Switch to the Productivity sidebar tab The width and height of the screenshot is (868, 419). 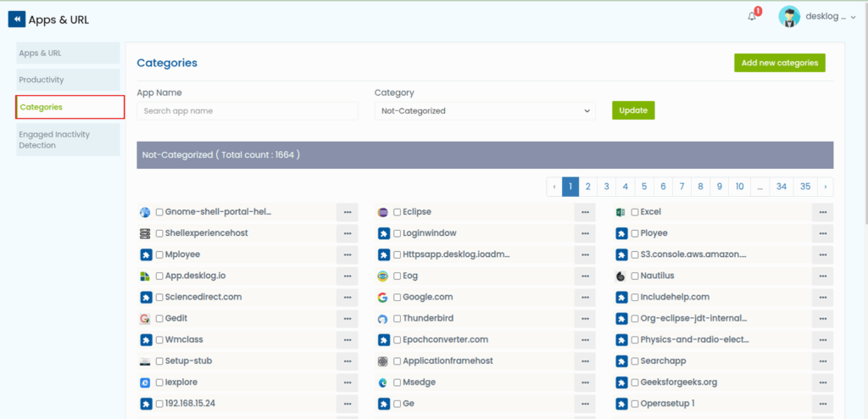tap(68, 80)
